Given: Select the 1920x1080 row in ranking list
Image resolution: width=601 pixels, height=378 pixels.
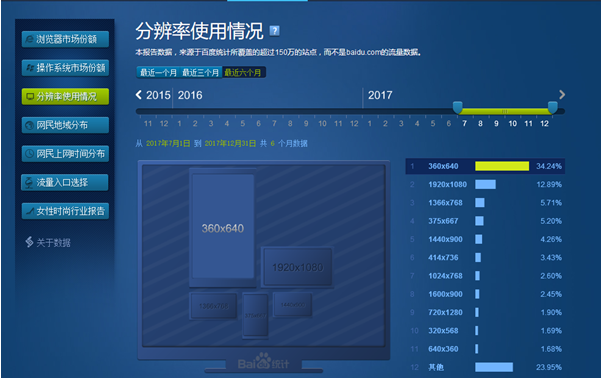Looking at the screenshot, I should coord(485,184).
